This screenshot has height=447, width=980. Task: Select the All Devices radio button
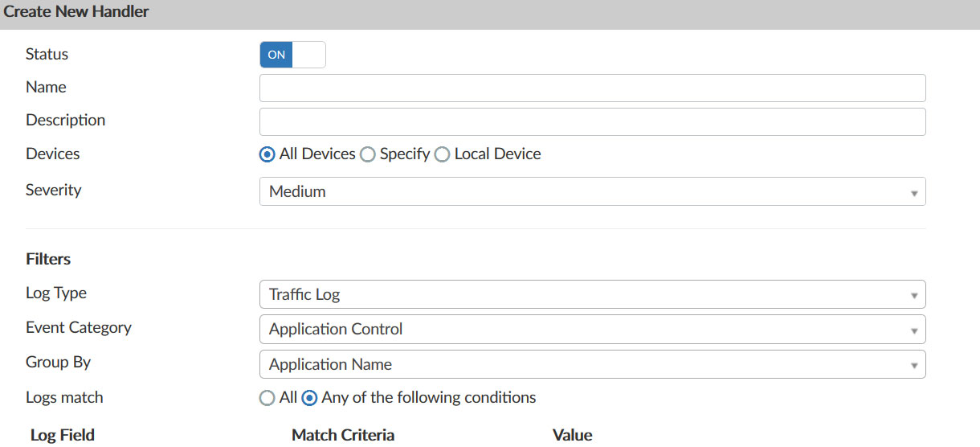pyautogui.click(x=267, y=154)
